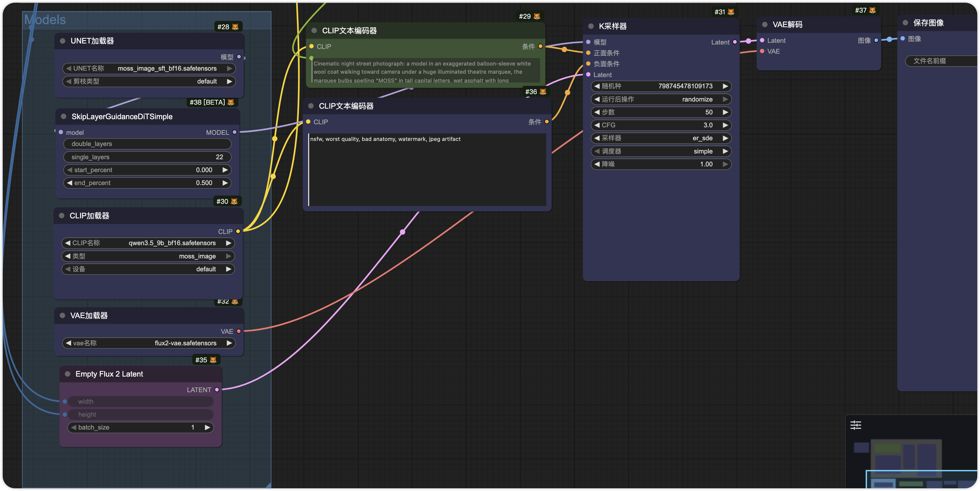Click the fox badge icon on node #37

point(872,10)
